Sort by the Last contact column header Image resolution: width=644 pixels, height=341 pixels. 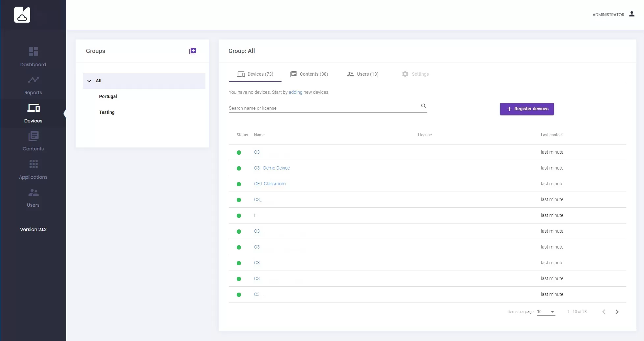pyautogui.click(x=552, y=135)
